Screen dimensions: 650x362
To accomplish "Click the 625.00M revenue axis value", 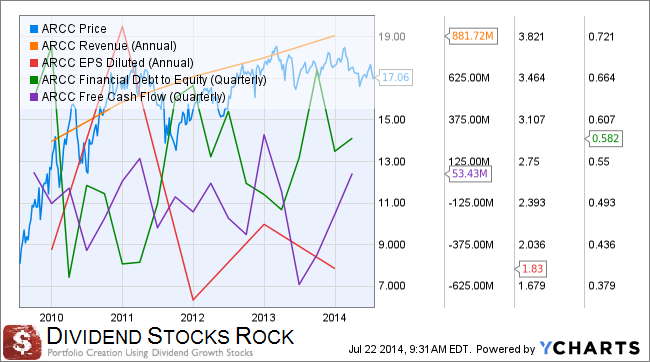I will click(x=469, y=78).
